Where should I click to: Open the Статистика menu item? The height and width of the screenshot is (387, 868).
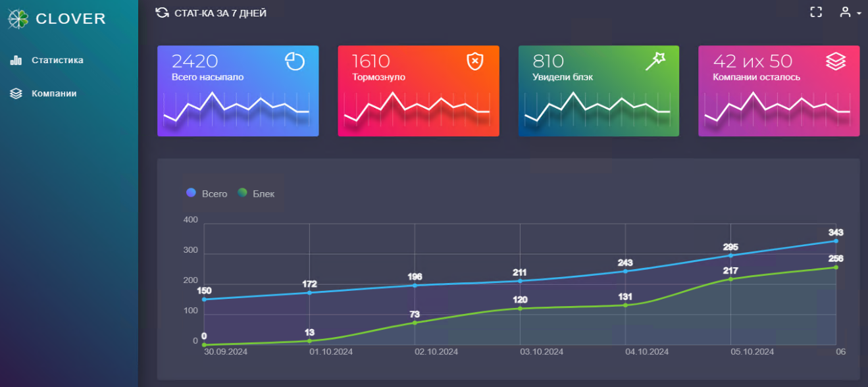[57, 61]
